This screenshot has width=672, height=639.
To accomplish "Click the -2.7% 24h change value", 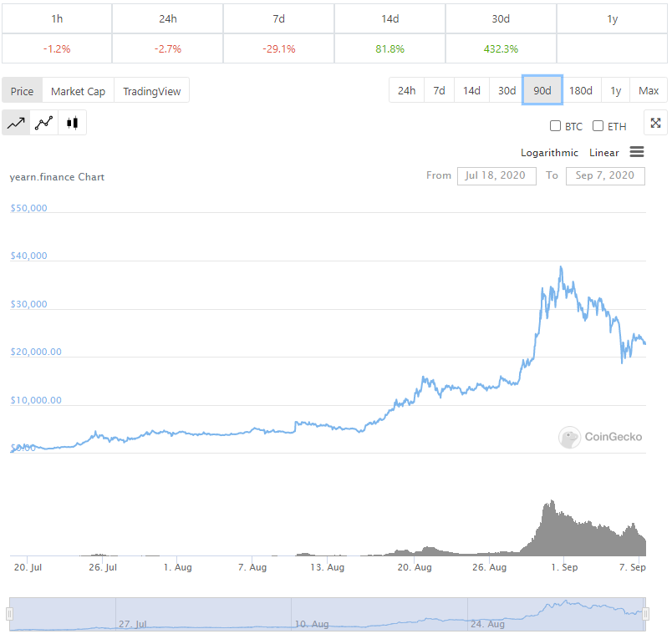I will [x=167, y=48].
